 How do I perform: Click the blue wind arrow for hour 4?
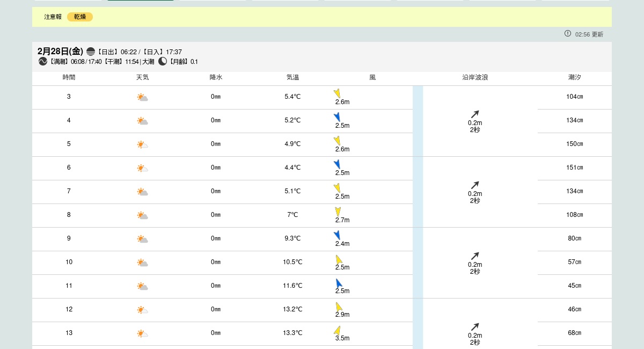pos(337,117)
